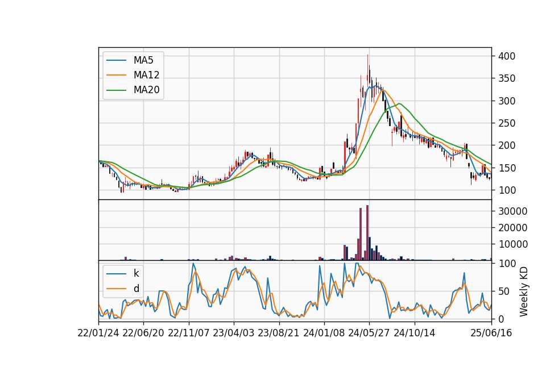Click the orange d legend line sample

(x=116, y=289)
